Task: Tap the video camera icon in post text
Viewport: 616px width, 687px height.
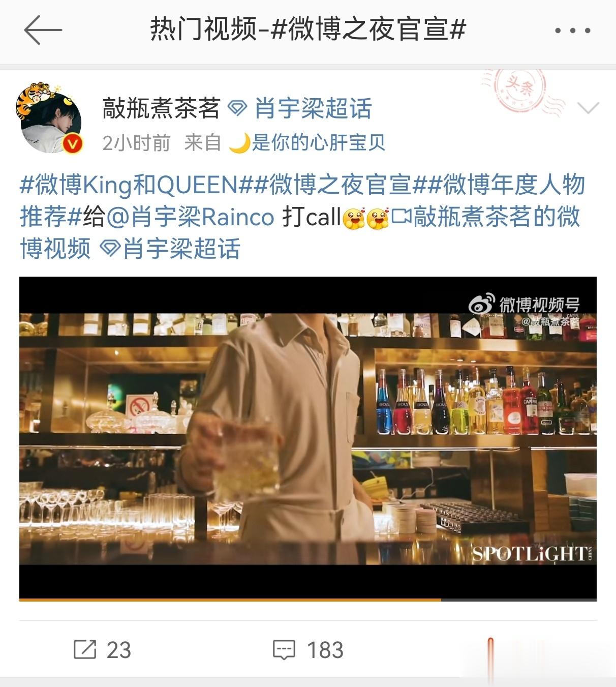Action: (x=401, y=217)
